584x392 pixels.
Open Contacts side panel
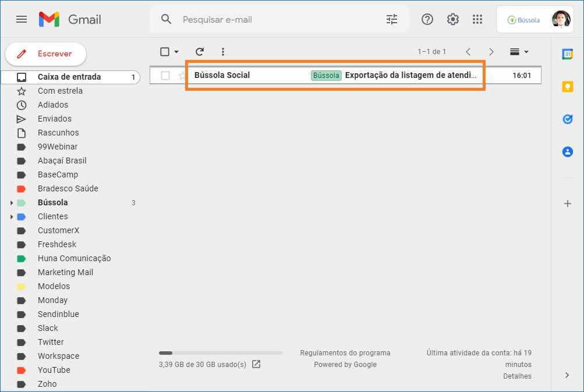click(567, 152)
